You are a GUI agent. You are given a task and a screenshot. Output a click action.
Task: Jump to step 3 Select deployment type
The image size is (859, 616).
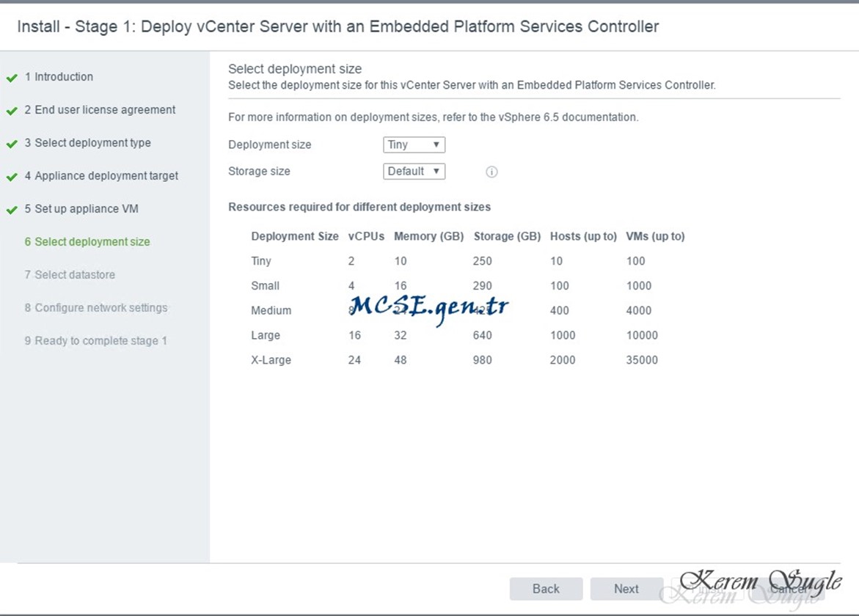(87, 143)
